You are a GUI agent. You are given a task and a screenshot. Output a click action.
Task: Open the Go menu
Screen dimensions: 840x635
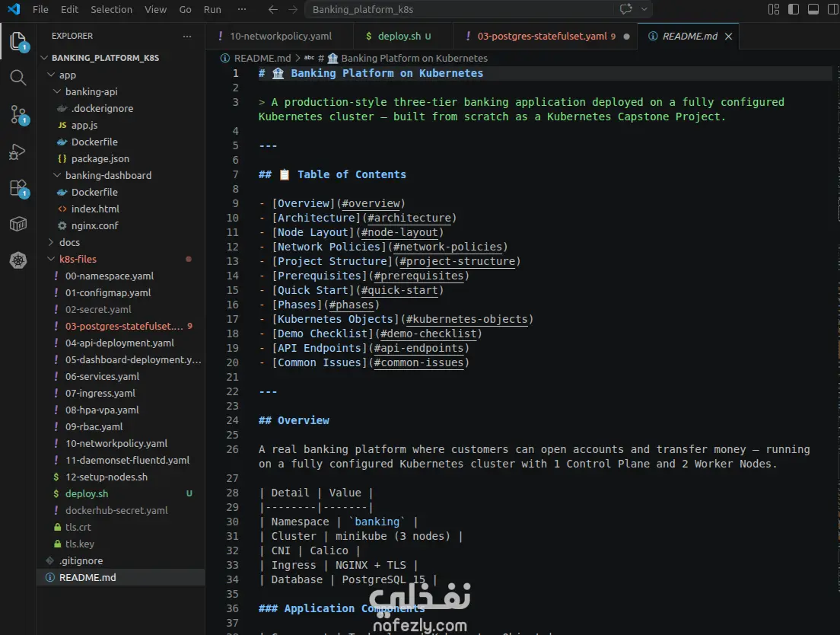[185, 9]
